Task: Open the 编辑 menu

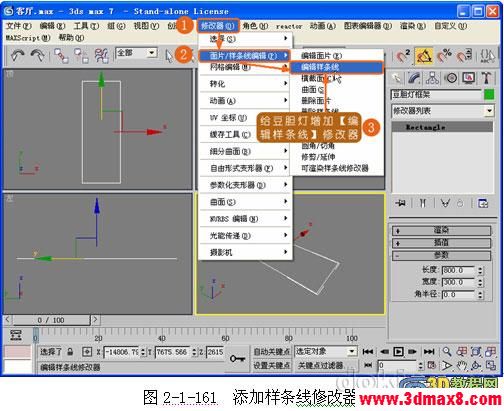Action: point(52,26)
